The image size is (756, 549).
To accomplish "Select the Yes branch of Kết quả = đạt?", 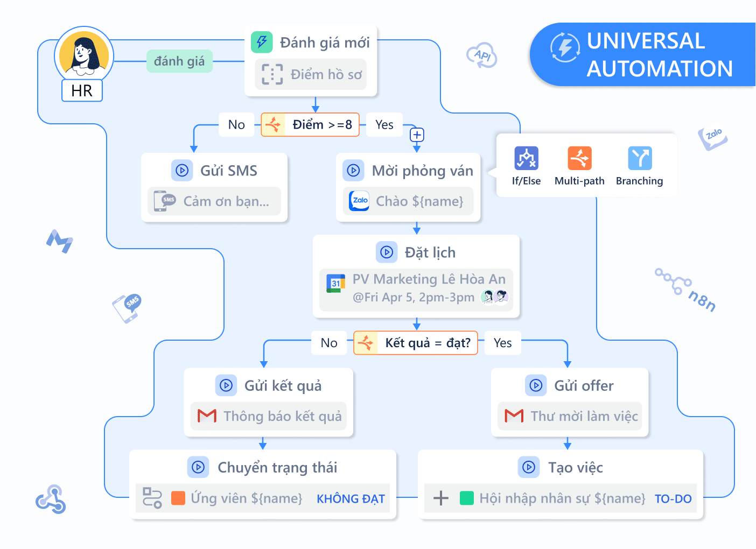I will tap(503, 343).
